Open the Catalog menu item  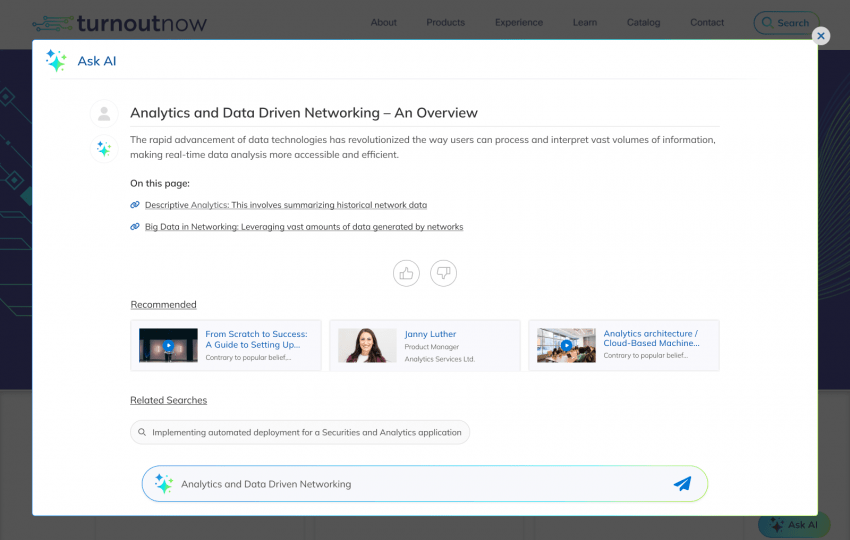[x=643, y=22]
